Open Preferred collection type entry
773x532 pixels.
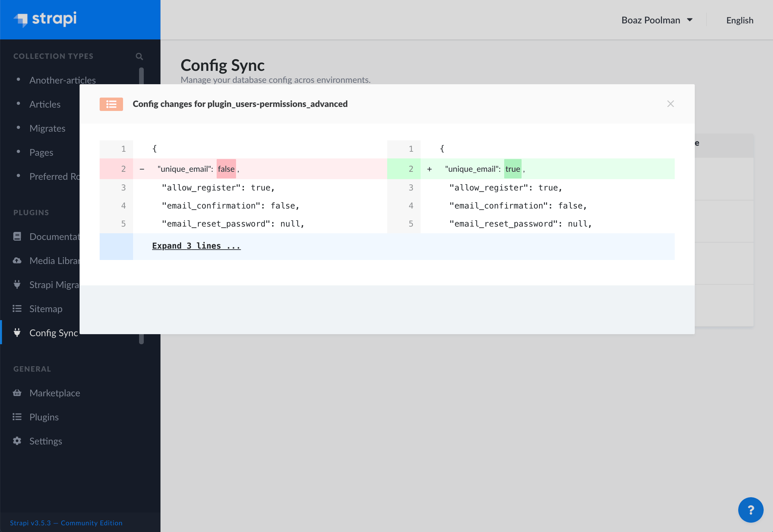pos(54,176)
